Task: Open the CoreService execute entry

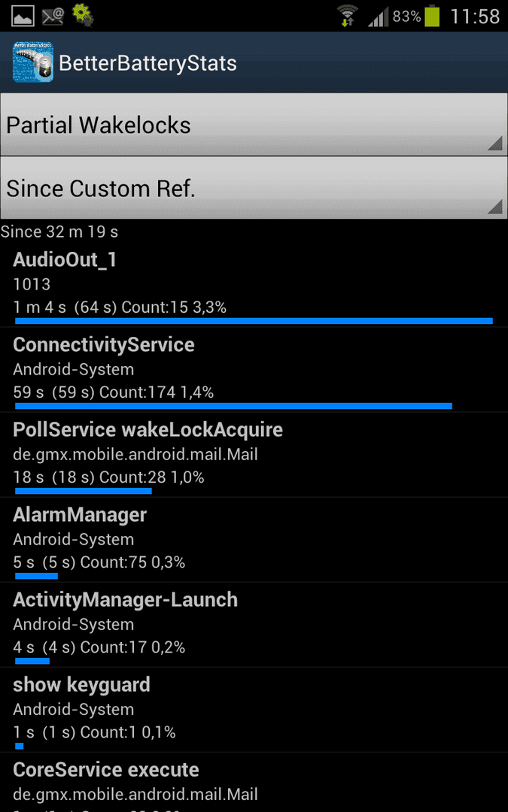Action: pyautogui.click(x=254, y=783)
